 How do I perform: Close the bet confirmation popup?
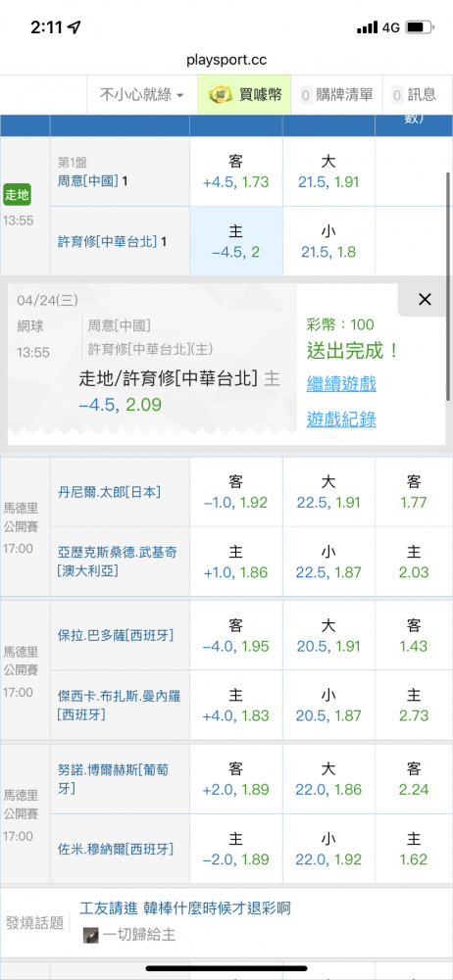click(x=425, y=299)
